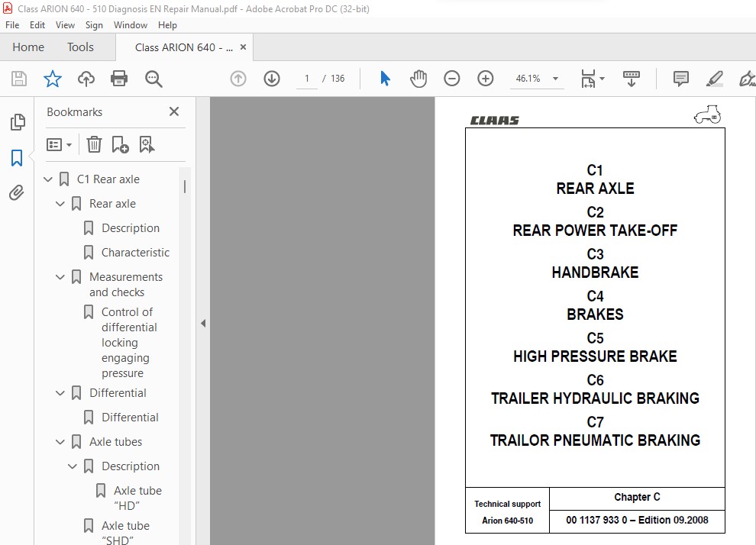Print the document using printer icon
Viewport: 756px width, 545px height.
119,79
